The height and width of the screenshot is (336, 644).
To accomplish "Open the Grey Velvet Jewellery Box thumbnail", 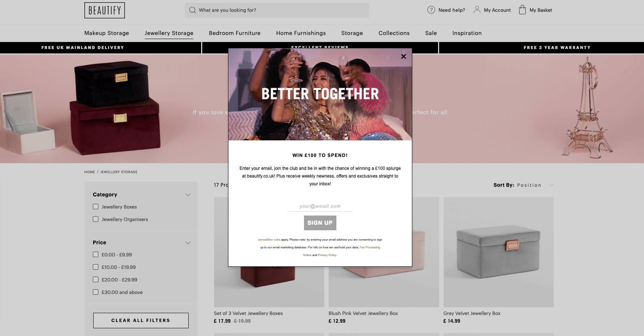I will click(x=498, y=252).
